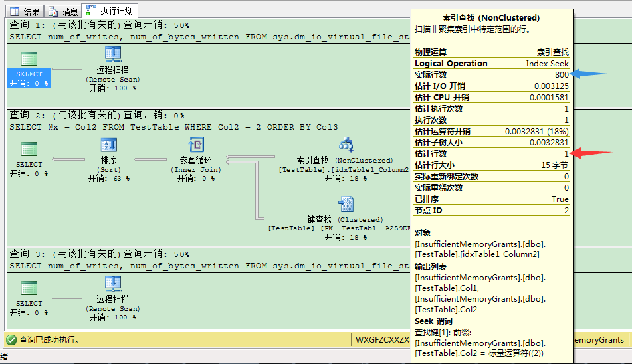
Task: Click the query 2 header showing 0% cost
Action: point(97,115)
